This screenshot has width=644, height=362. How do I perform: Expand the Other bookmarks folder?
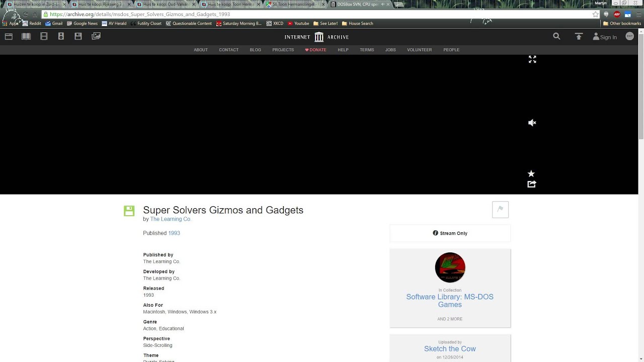tap(622, 24)
